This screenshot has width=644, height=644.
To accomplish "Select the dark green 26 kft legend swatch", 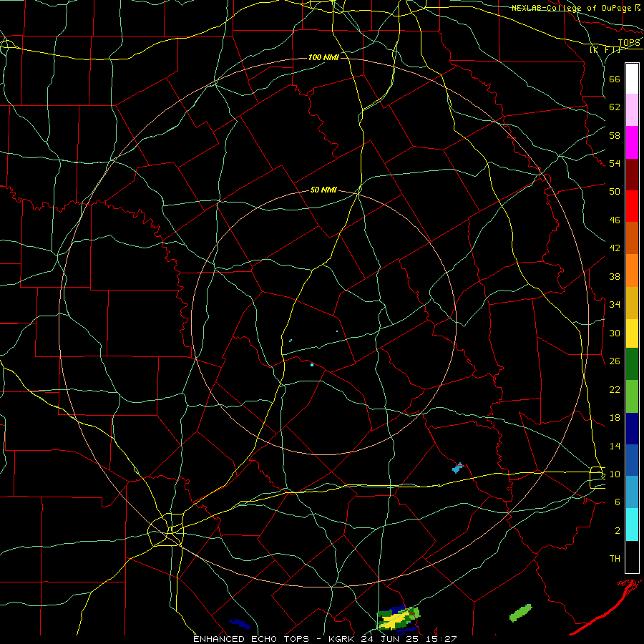I will 632,364.
